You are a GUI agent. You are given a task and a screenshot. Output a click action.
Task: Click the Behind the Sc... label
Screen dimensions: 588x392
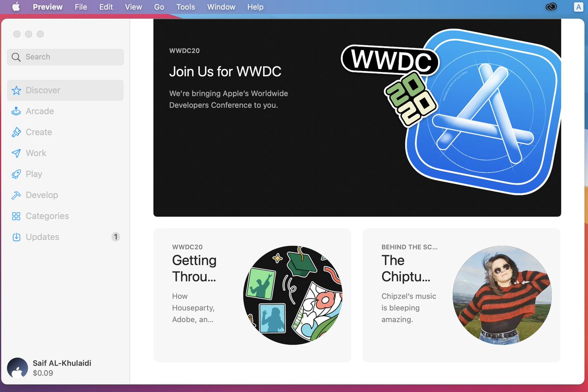pos(410,247)
